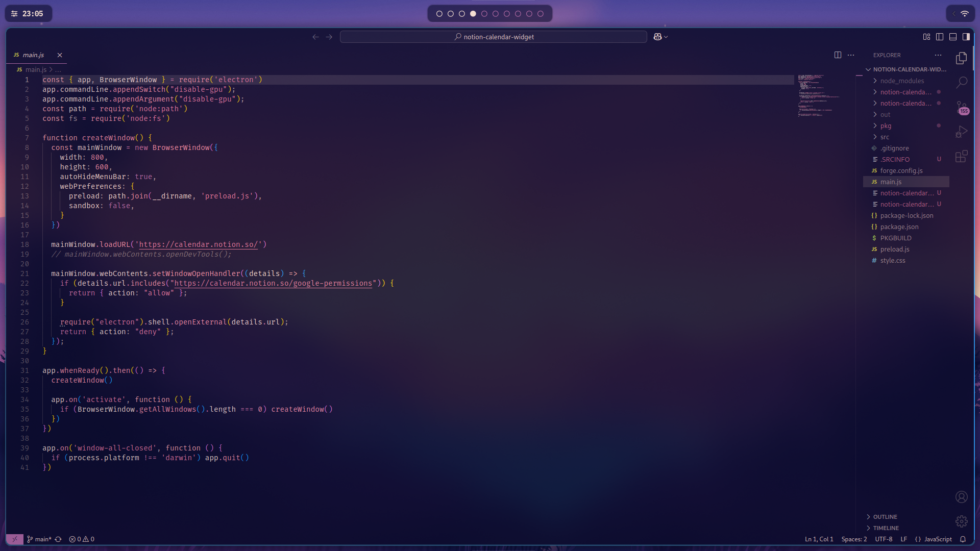Click main.js in the breadcrumb
This screenshot has width=980, height=551.
click(x=36, y=70)
